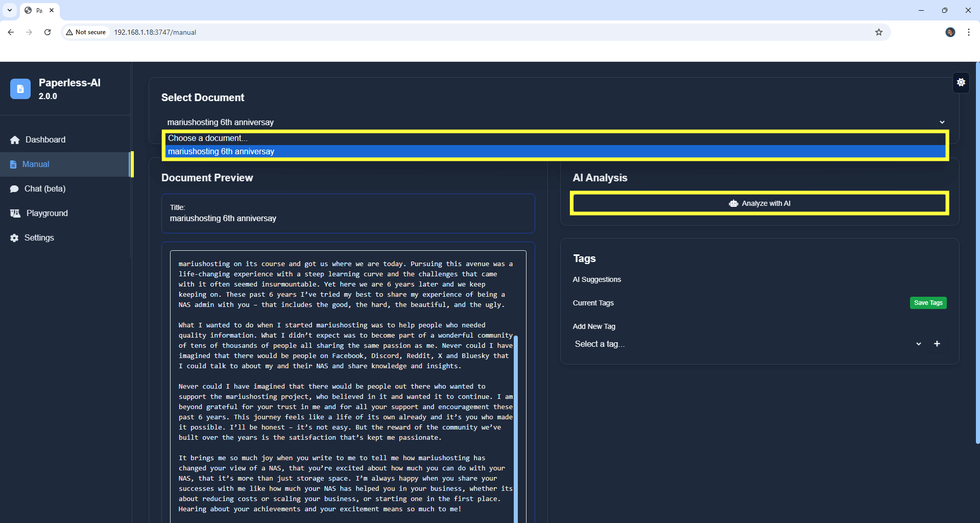Click the Chat speech bubble icon
This screenshot has width=980, height=523.
pyautogui.click(x=14, y=189)
